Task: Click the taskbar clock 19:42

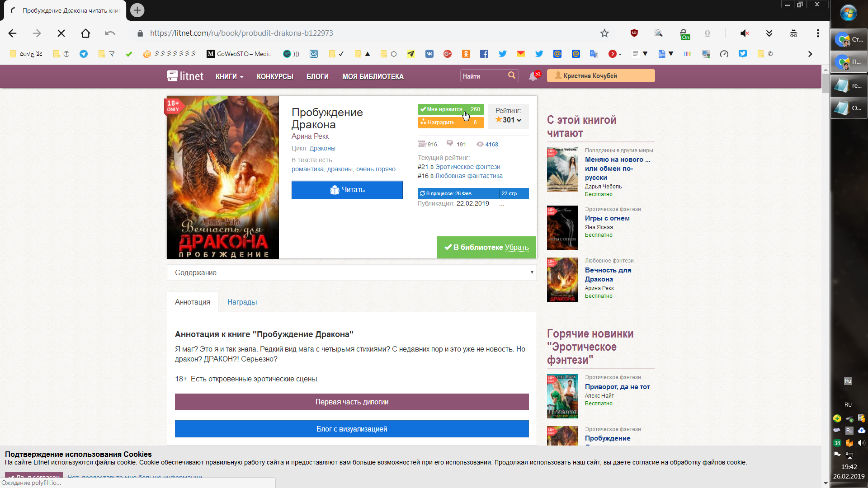Action: [849, 467]
